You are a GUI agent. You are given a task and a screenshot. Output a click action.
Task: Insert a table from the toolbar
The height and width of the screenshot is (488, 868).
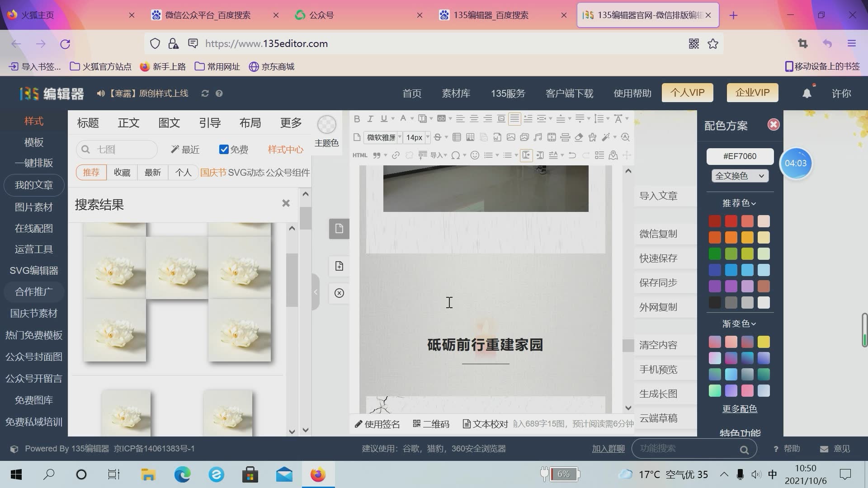[457, 137]
